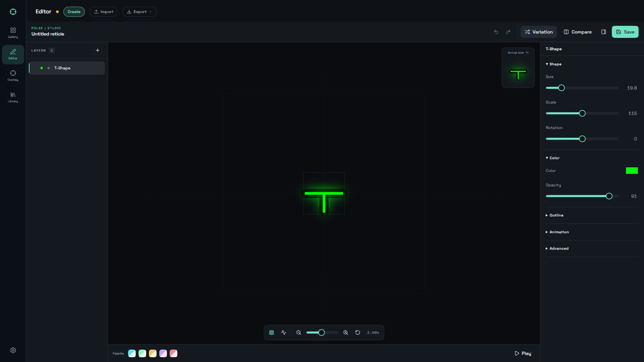Click the Pulse crosshair logo icon
The image size is (644, 362).
click(x=13, y=12)
